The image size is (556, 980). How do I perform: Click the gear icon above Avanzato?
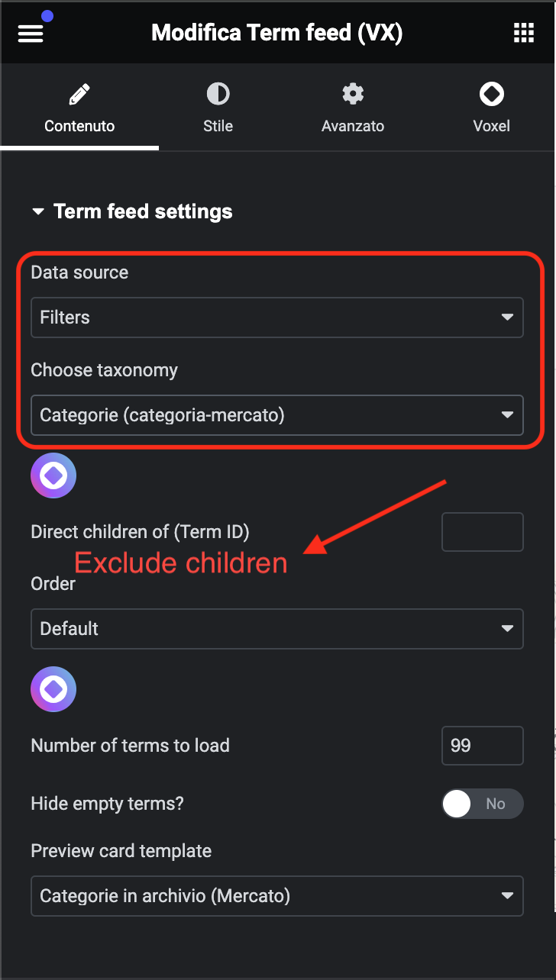click(352, 93)
